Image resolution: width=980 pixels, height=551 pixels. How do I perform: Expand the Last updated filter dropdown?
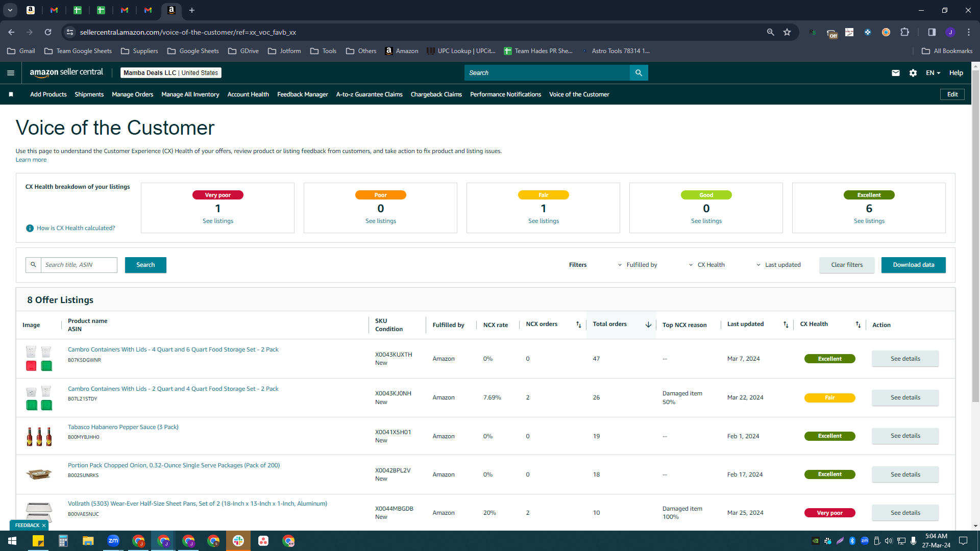778,265
